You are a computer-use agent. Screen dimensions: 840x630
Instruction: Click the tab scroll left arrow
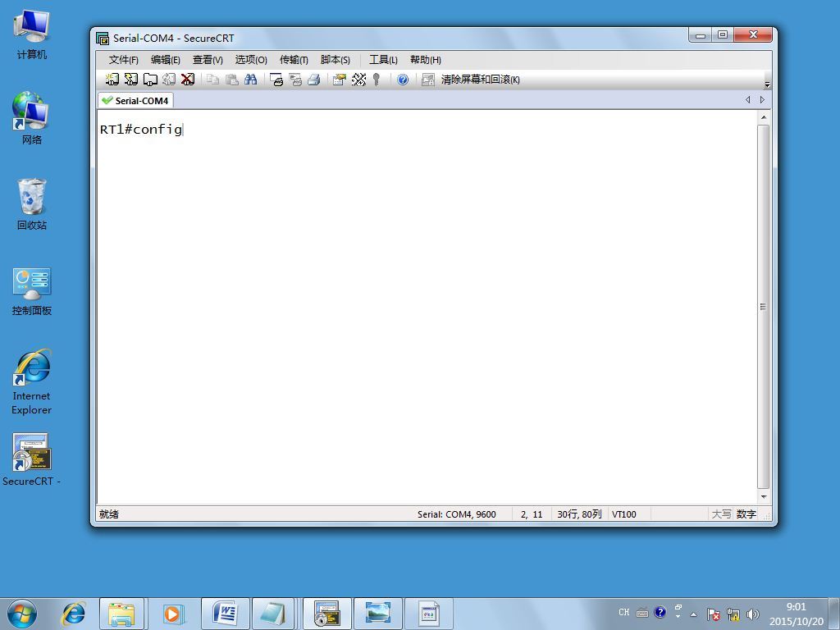click(x=748, y=99)
